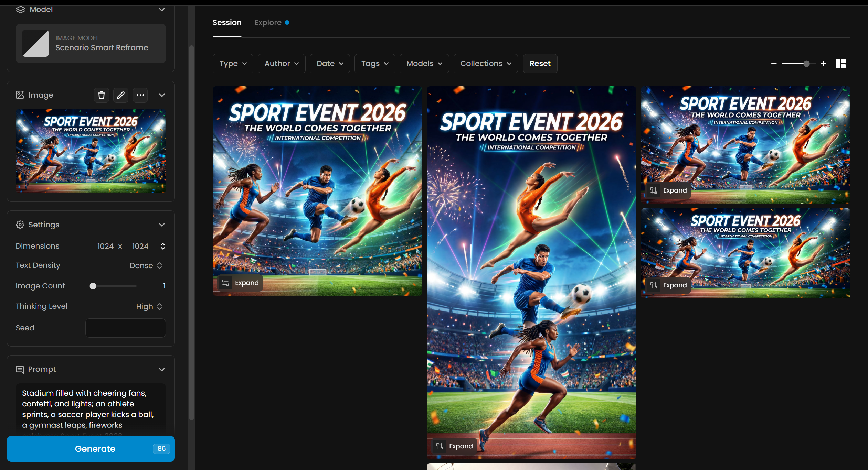Click the Dimensions height value 1024
868x470 pixels.
tap(140, 247)
